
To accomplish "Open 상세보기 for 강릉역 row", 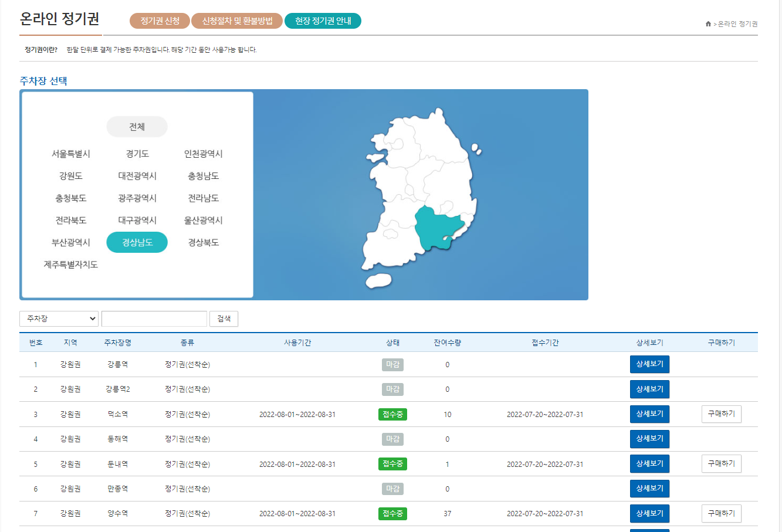I will pyautogui.click(x=649, y=364).
